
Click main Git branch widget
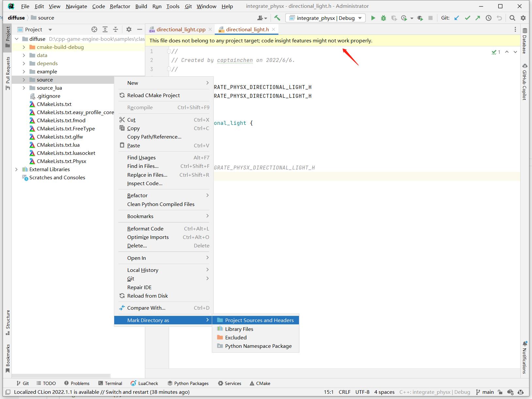point(485,392)
